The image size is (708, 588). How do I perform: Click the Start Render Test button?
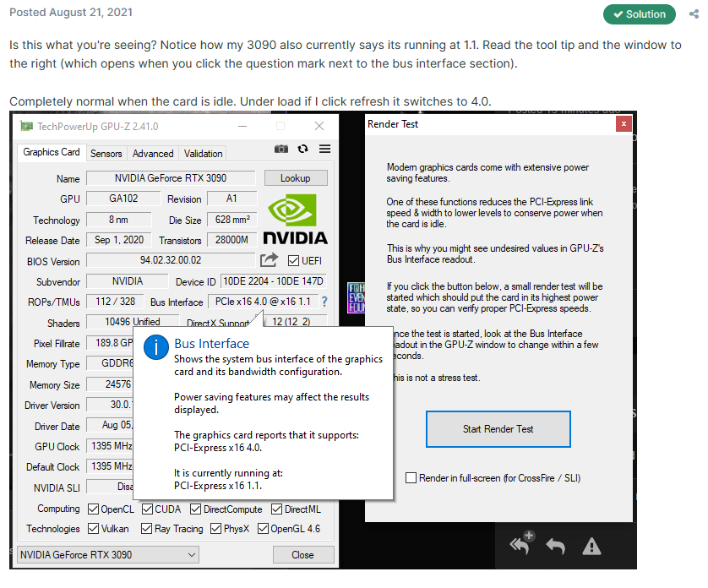point(498,429)
